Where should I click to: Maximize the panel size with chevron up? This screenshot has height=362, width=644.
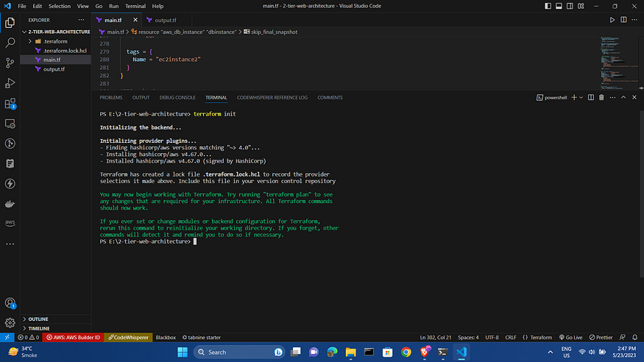[623, 97]
